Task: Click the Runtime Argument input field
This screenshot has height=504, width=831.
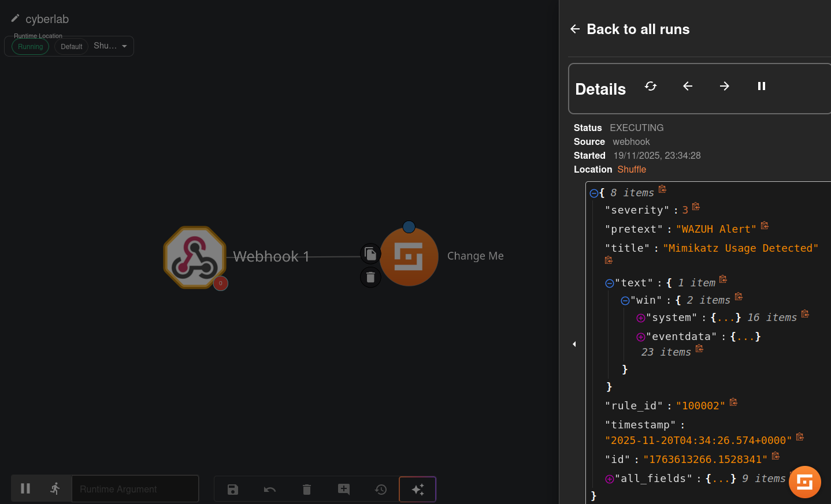Action: coord(135,489)
